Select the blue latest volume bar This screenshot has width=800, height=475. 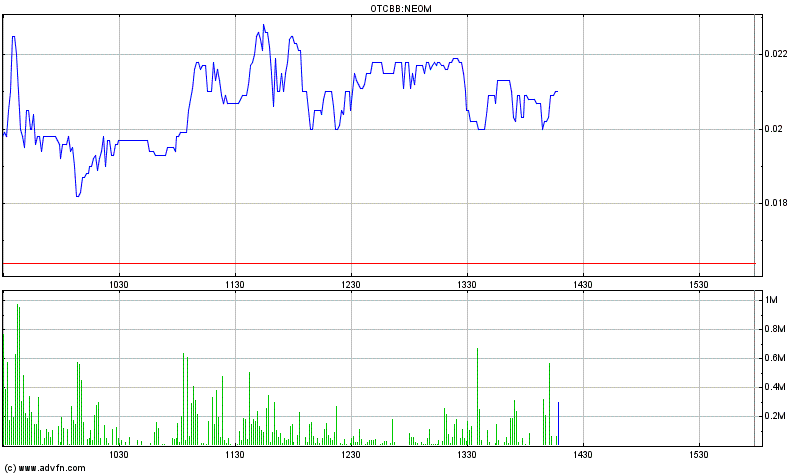(558, 424)
